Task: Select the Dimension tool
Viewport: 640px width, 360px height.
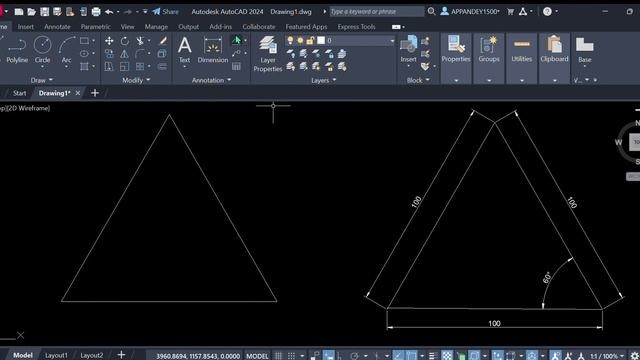Action: 213,50
